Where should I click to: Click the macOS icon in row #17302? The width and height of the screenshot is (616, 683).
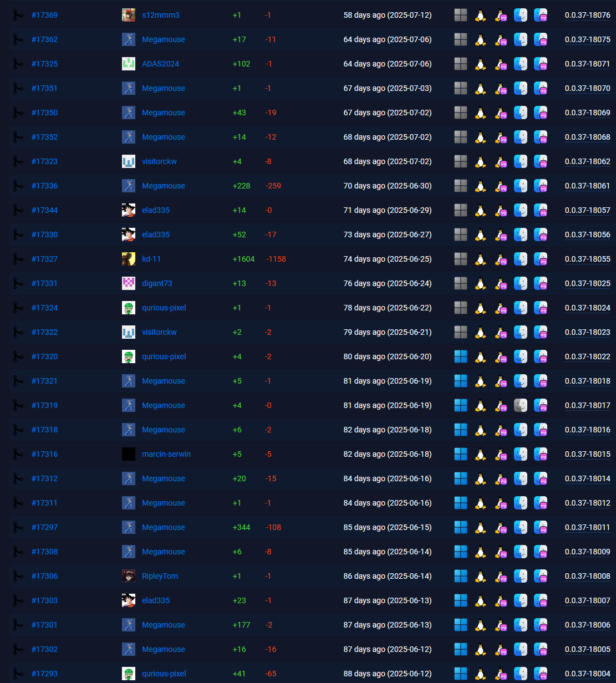(521, 649)
